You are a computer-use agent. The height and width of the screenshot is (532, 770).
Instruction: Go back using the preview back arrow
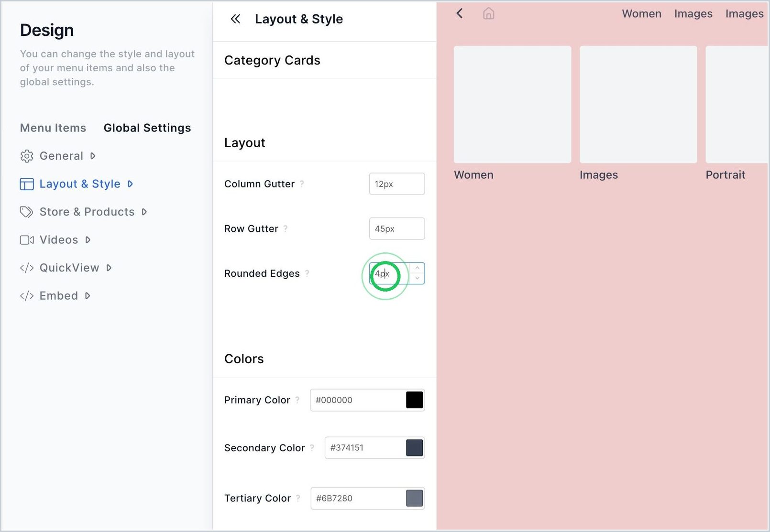(460, 13)
